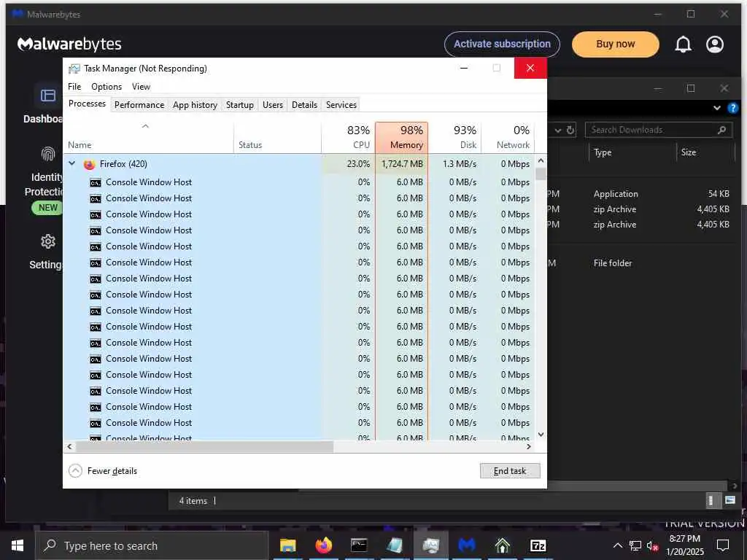Select the File folder row in Explorer
Viewport: 747px width, 560px height.
point(640,262)
